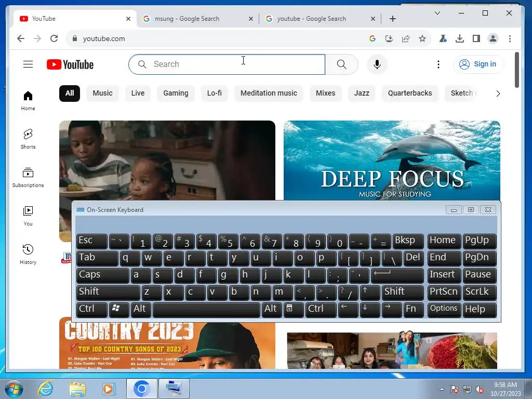Open Windows Start menu orb
Screen dimensions: 532x399
tap(14, 389)
